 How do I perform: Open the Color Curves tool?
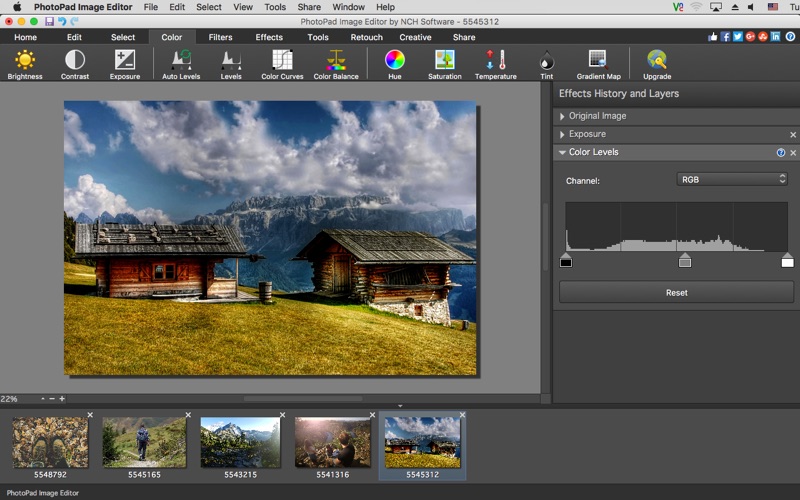[x=282, y=62]
